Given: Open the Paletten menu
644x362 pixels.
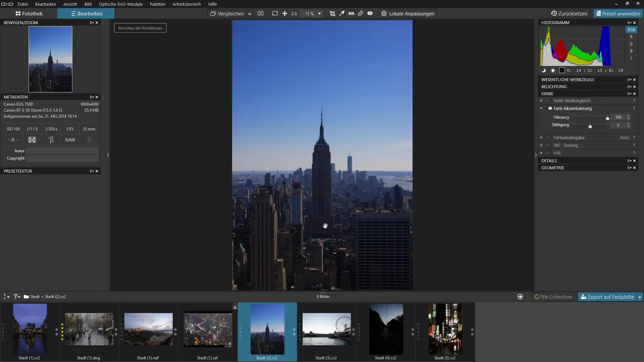Looking at the screenshot, I should click(158, 4).
